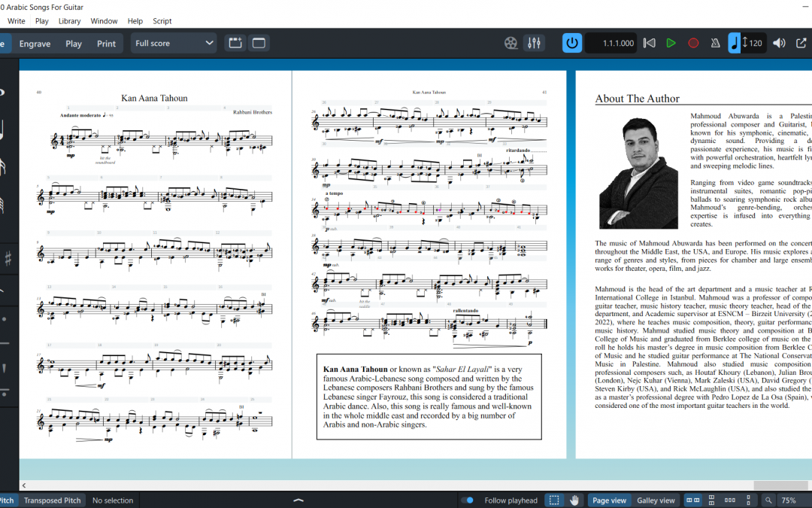Choose the spreads vertically page arrangement
The width and height of the screenshot is (812, 508).
tap(711, 500)
